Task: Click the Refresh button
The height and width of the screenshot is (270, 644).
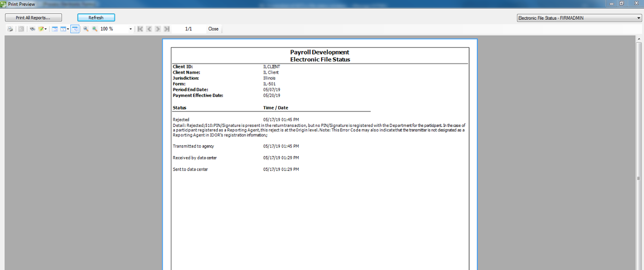Action: pyautogui.click(x=96, y=18)
